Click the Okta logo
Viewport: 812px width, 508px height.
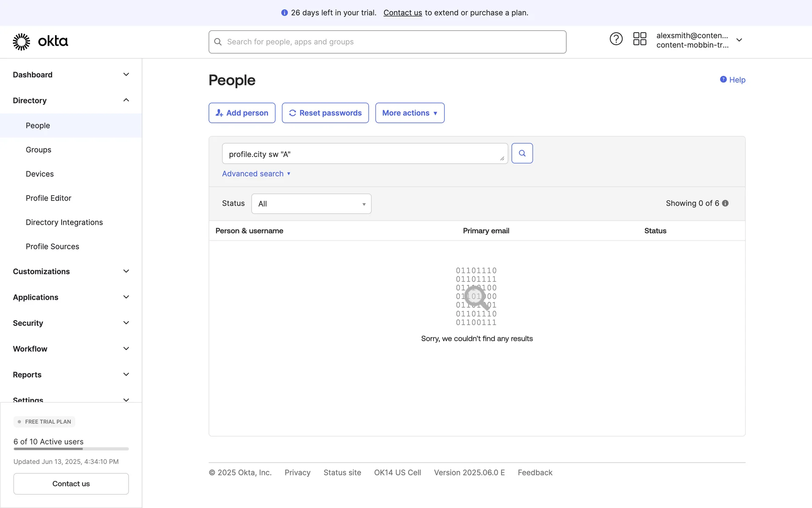point(40,41)
